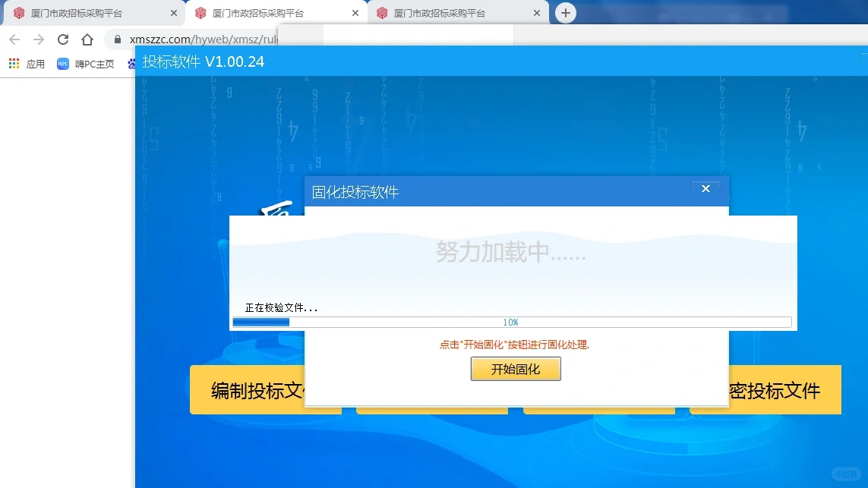This screenshot has width=868, height=488.
Task: Click the page reload icon
Action: [62, 39]
